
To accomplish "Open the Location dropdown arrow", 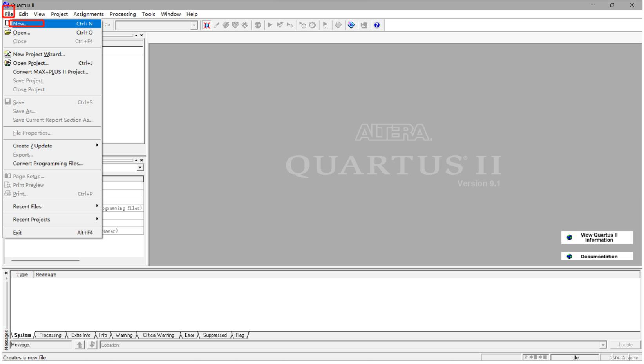I will 603,345.
